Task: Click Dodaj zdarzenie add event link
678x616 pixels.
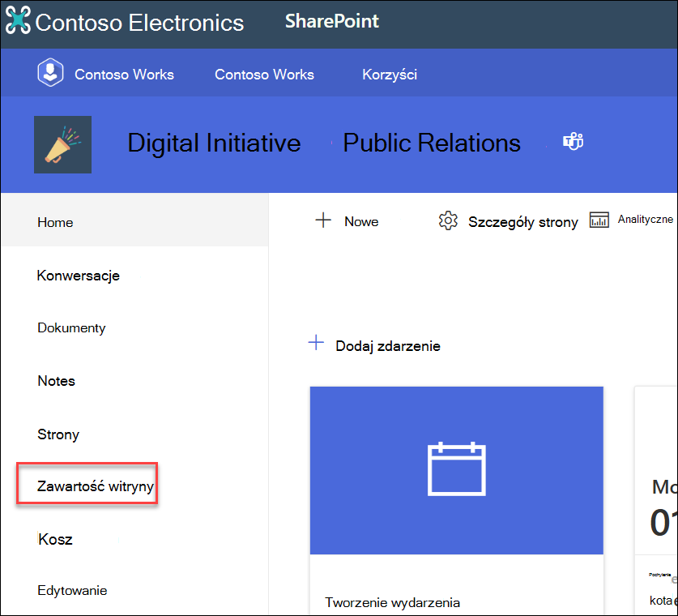Action: pos(388,346)
